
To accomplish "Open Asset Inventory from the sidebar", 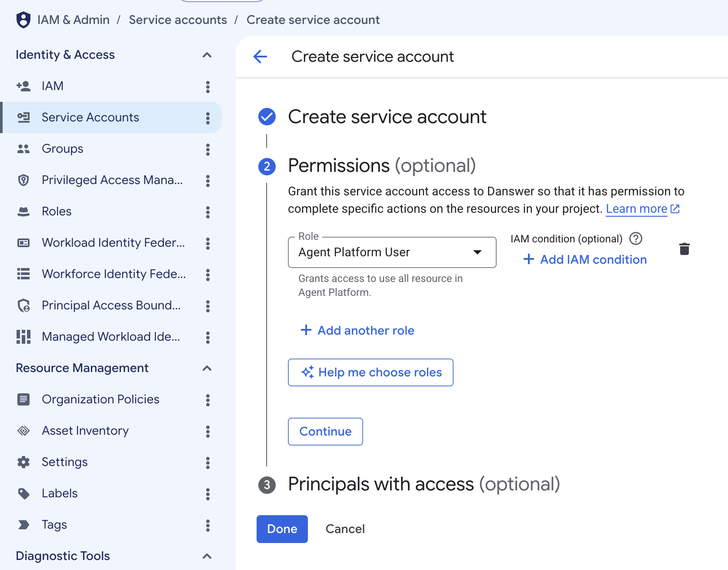I will [x=111, y=431].
